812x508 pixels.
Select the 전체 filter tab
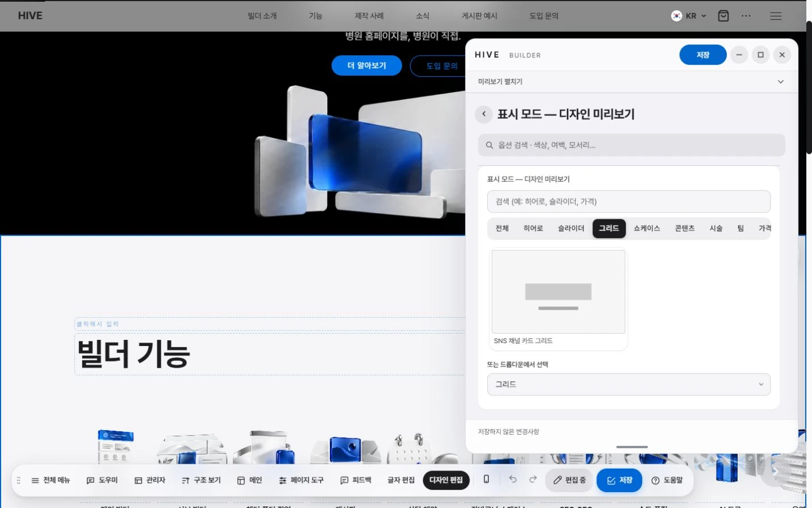tap(502, 228)
